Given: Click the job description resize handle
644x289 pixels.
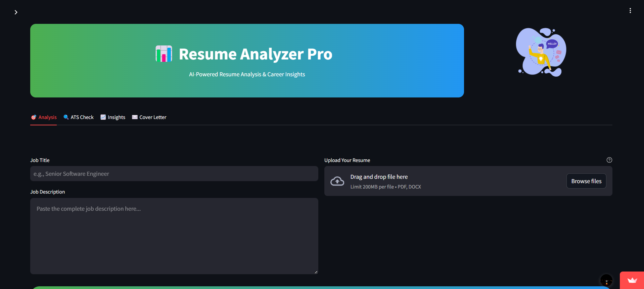Looking at the screenshot, I should (x=316, y=272).
